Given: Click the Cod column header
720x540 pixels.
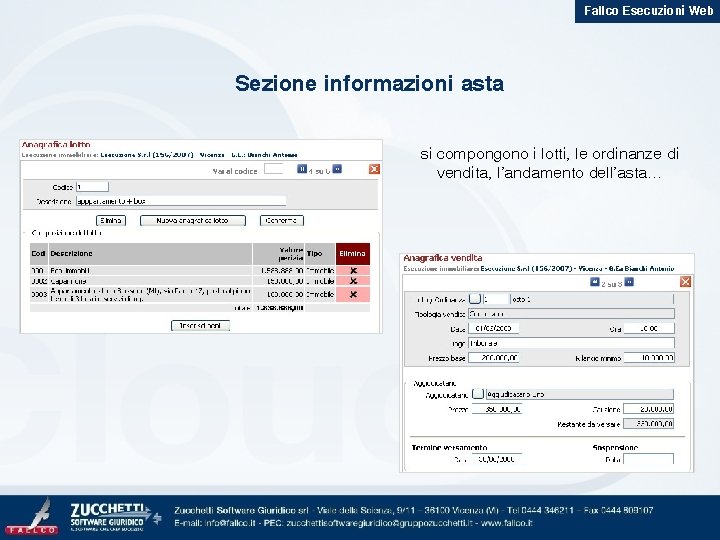Looking at the screenshot, I should click(39, 253).
